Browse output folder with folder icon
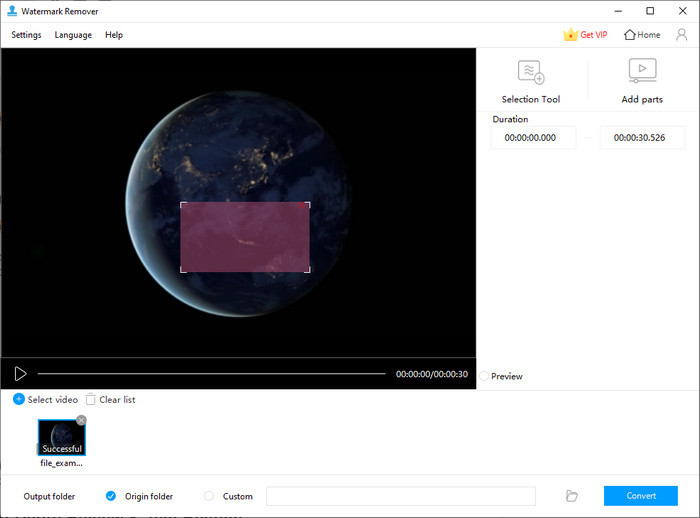The image size is (700, 518). pyautogui.click(x=571, y=496)
